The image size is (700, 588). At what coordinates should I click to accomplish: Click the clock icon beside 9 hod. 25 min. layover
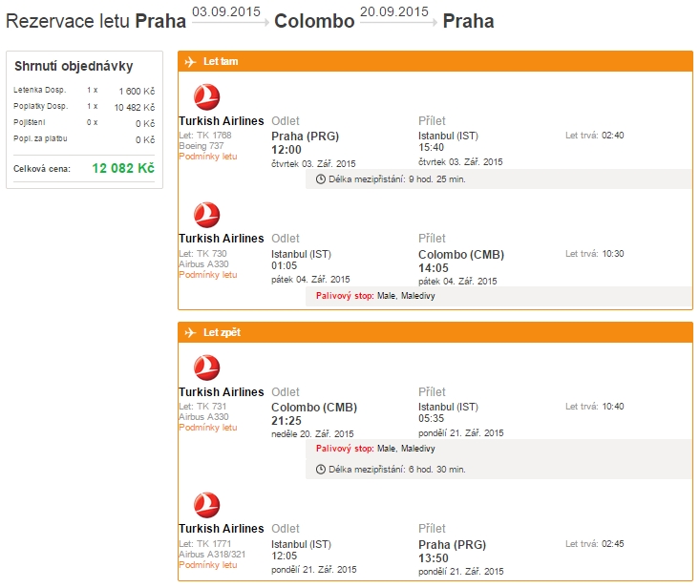pos(321,179)
